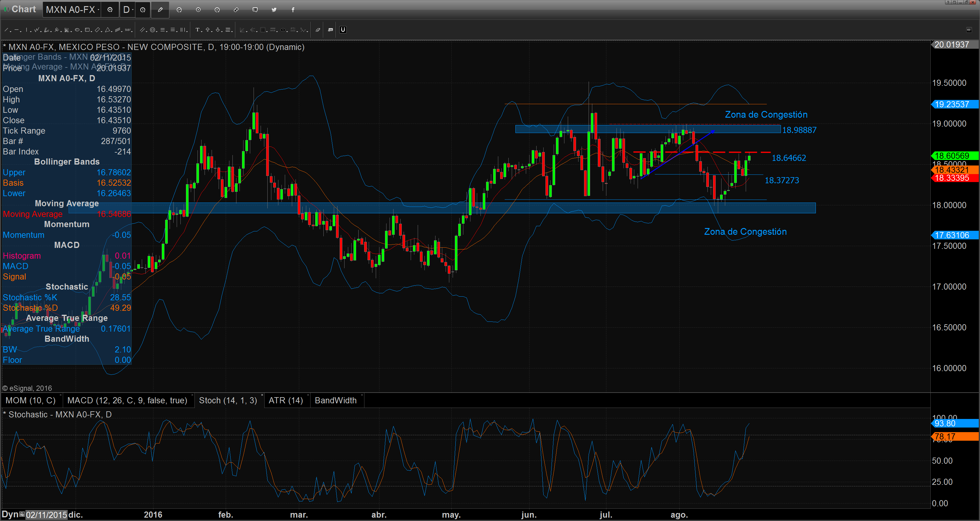The height and width of the screenshot is (521, 980).
Task: Select the zigzag polyline drawing tool
Action: [x=36, y=30]
